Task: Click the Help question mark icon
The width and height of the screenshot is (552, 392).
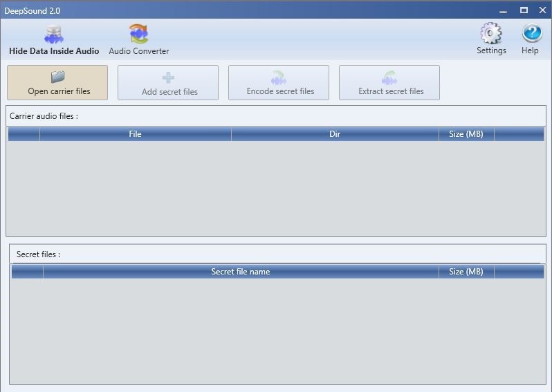Action: coord(531,33)
